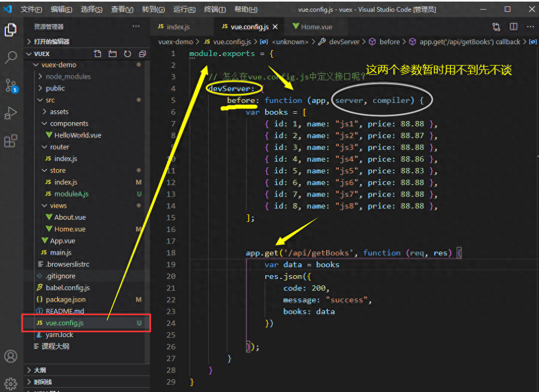Open the 帮助(H) menu
Screen dimensions: 539x392
(x=246, y=9)
